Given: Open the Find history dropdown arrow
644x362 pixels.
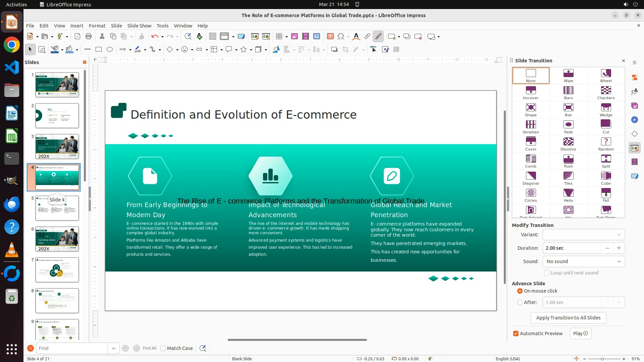Looking at the screenshot, I should click(x=114, y=348).
